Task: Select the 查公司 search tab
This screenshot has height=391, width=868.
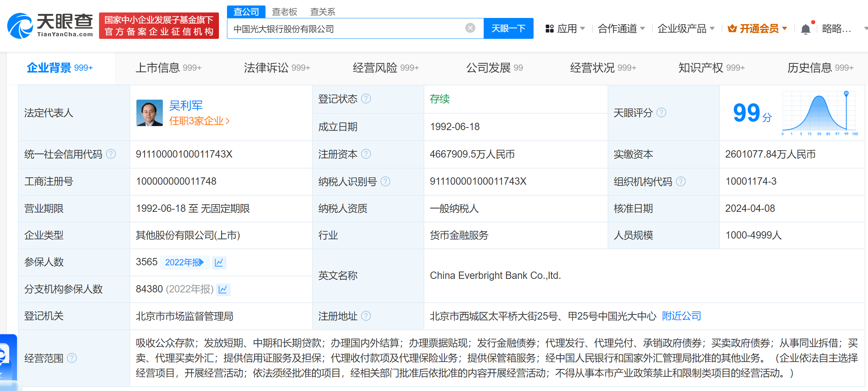Action: pos(246,12)
